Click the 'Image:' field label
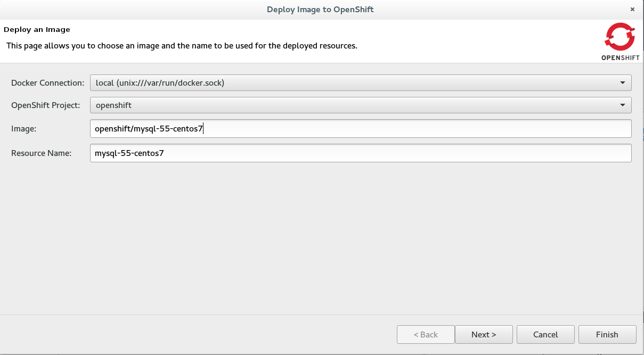Viewport: 644px width, 355px height. point(23,128)
